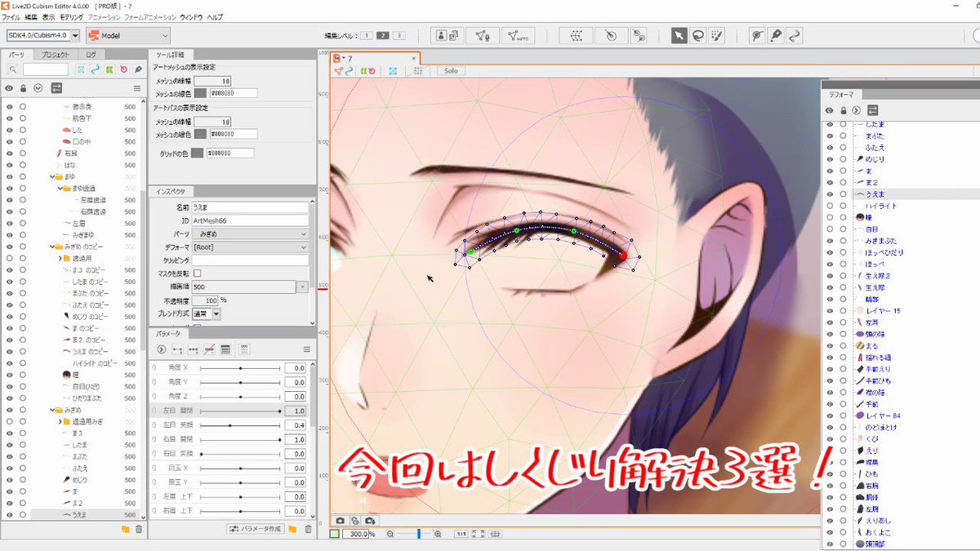The width and height of the screenshot is (980, 551).
Task: Open the 編集 menu
Action: tap(31, 16)
